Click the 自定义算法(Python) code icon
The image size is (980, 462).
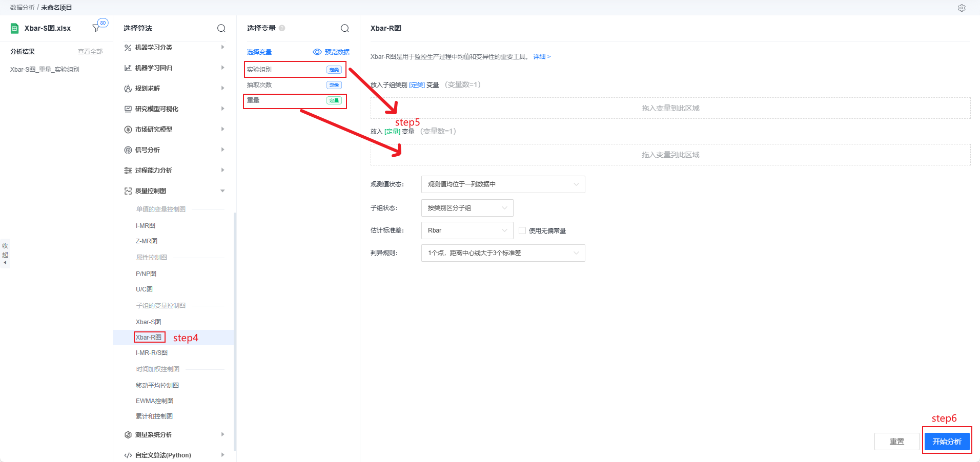[x=128, y=455]
